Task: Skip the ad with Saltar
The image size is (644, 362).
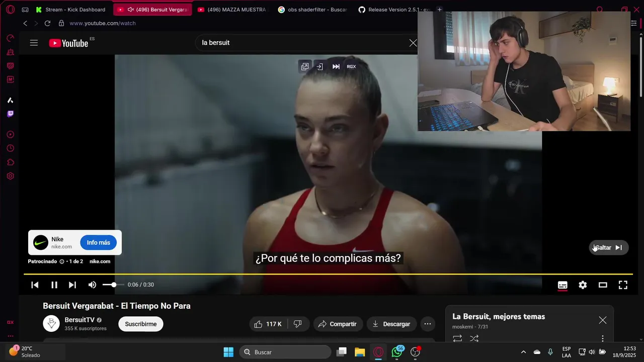Action: 609,247
